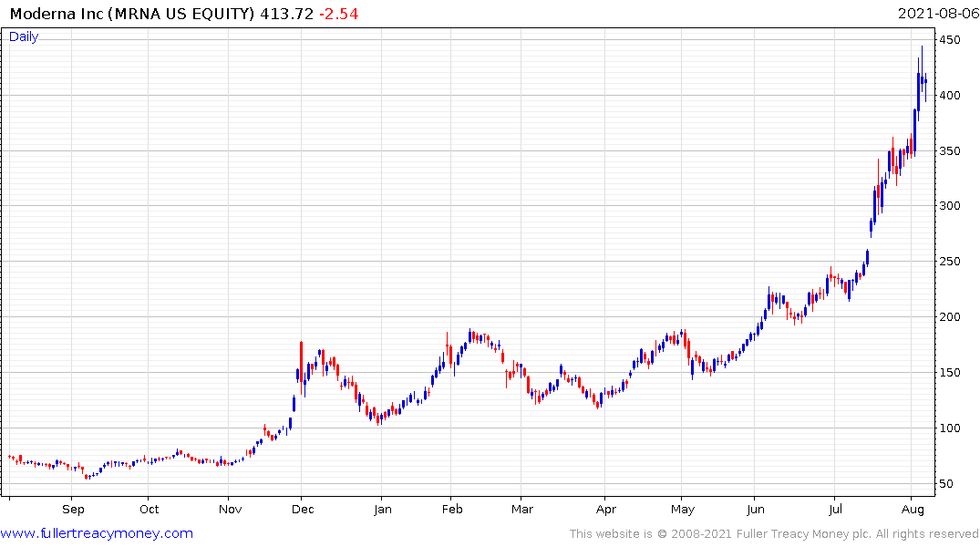Select the 400 label on price axis
This screenshot has width=980, height=547.
pyautogui.click(x=950, y=96)
